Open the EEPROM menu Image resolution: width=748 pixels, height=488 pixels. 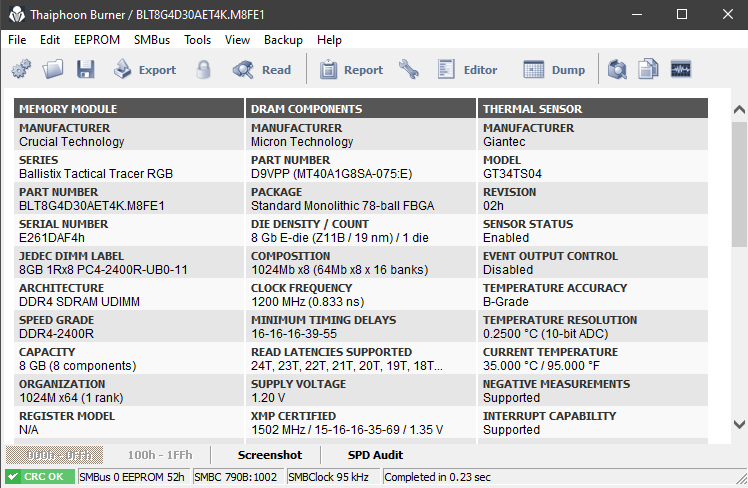click(x=97, y=40)
